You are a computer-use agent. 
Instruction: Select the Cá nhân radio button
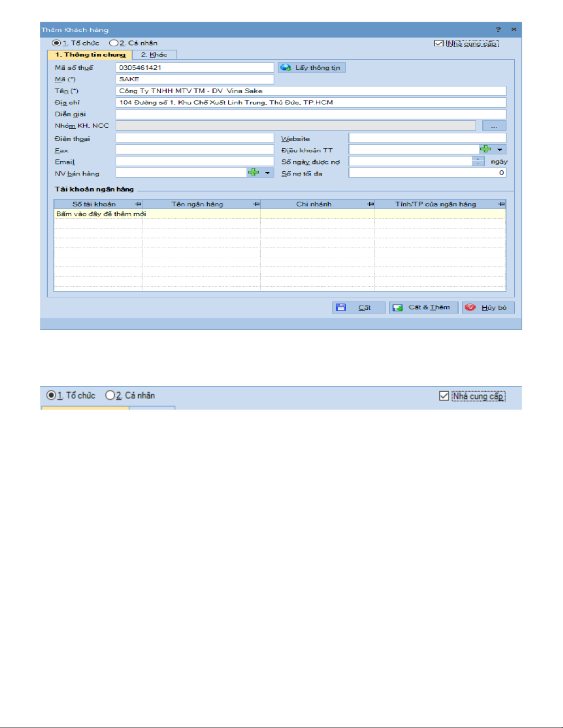113,43
